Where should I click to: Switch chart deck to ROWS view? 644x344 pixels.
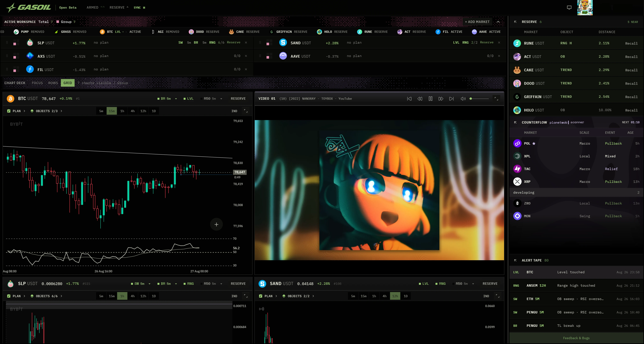click(x=53, y=83)
